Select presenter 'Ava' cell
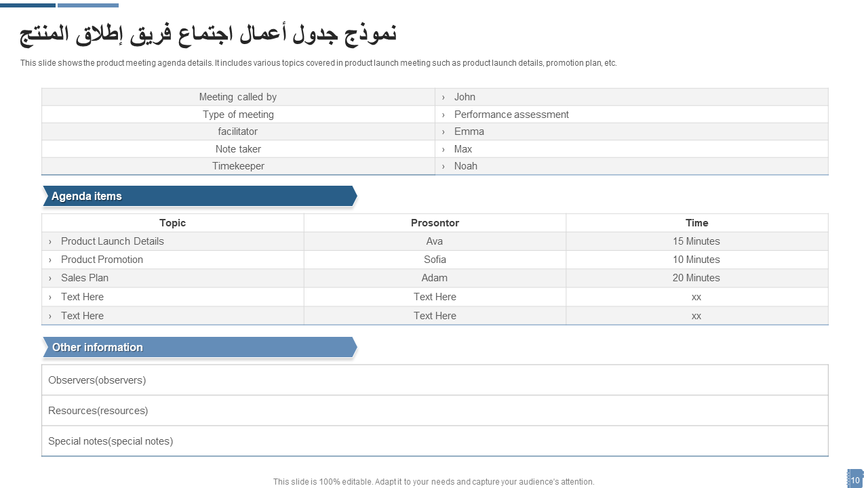Image resolution: width=868 pixels, height=488 pixels. click(435, 241)
